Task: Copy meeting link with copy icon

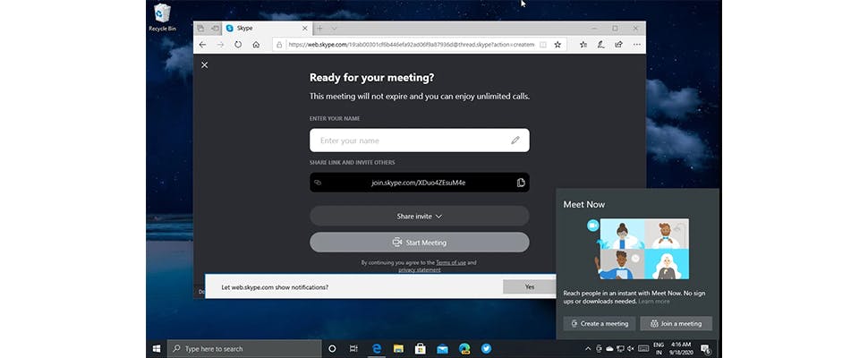Action: pos(521,183)
